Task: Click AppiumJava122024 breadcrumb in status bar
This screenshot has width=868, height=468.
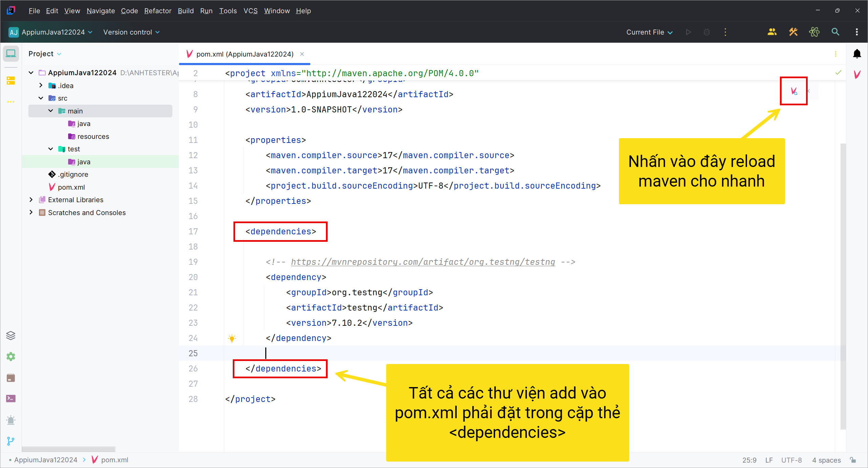Action: click(x=46, y=460)
